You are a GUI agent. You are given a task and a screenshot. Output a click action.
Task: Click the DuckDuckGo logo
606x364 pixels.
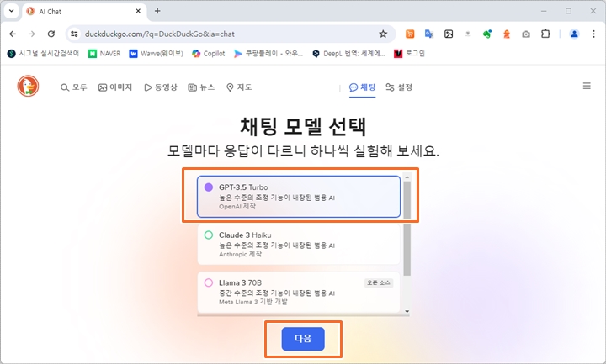click(28, 86)
